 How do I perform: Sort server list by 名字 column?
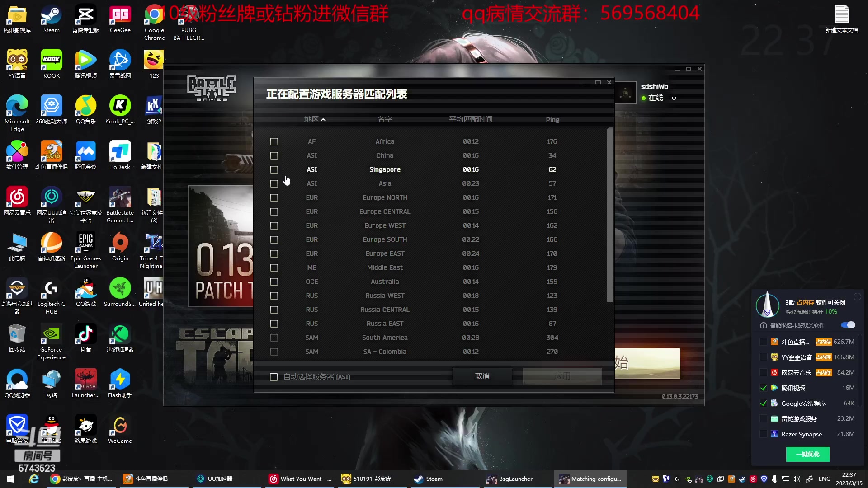(x=385, y=119)
